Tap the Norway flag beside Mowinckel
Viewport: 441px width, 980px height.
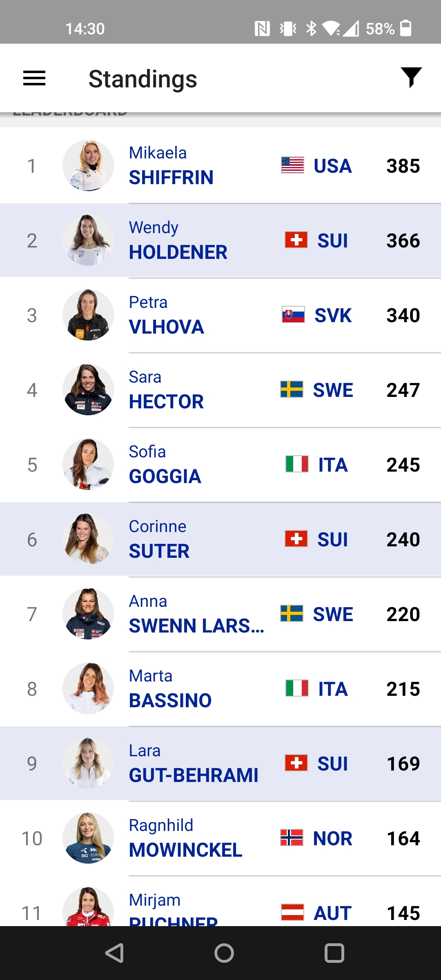click(292, 838)
